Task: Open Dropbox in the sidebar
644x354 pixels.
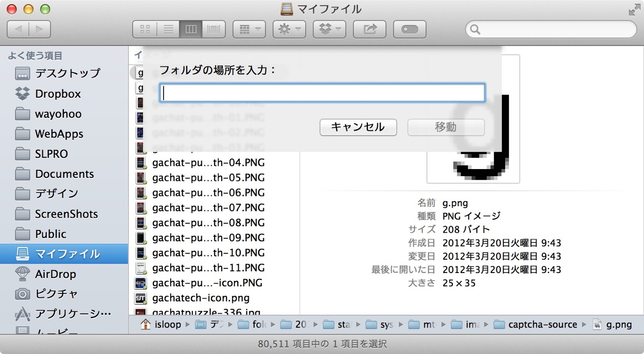Action: pyautogui.click(x=64, y=94)
